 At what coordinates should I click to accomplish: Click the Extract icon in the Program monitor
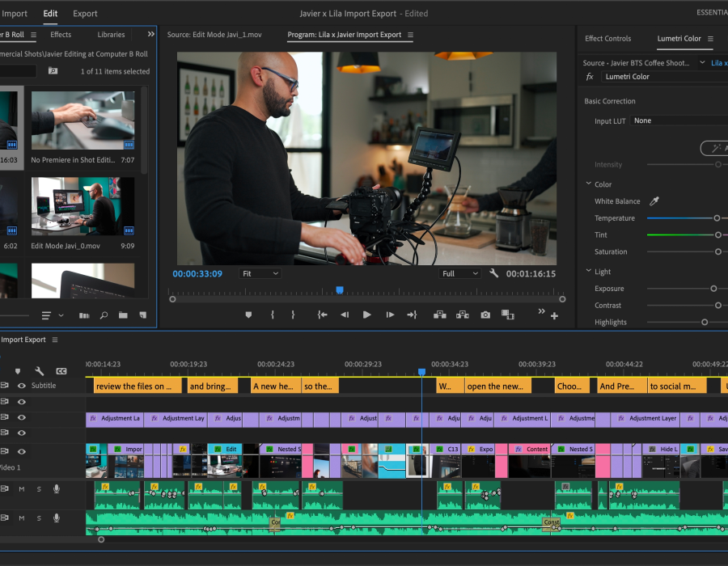coord(463,315)
